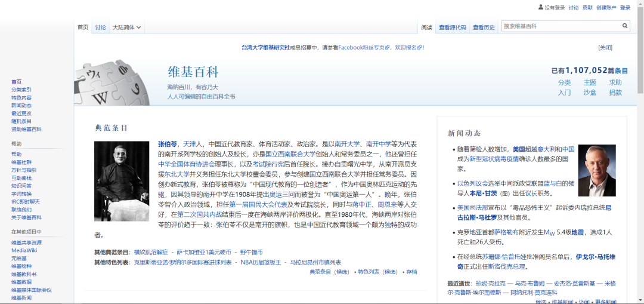The image size is (644, 304).
Task: Click the 本尼·甘茨 news photo
Action: (597, 170)
